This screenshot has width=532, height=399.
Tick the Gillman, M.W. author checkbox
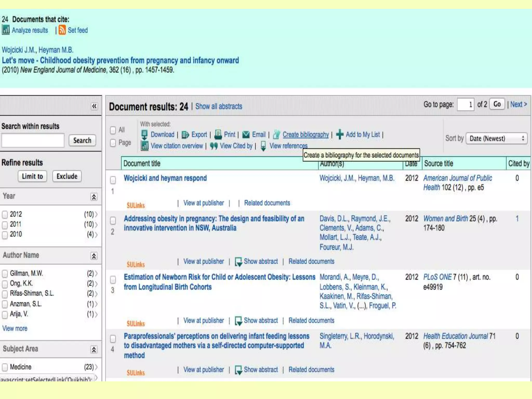5,274
